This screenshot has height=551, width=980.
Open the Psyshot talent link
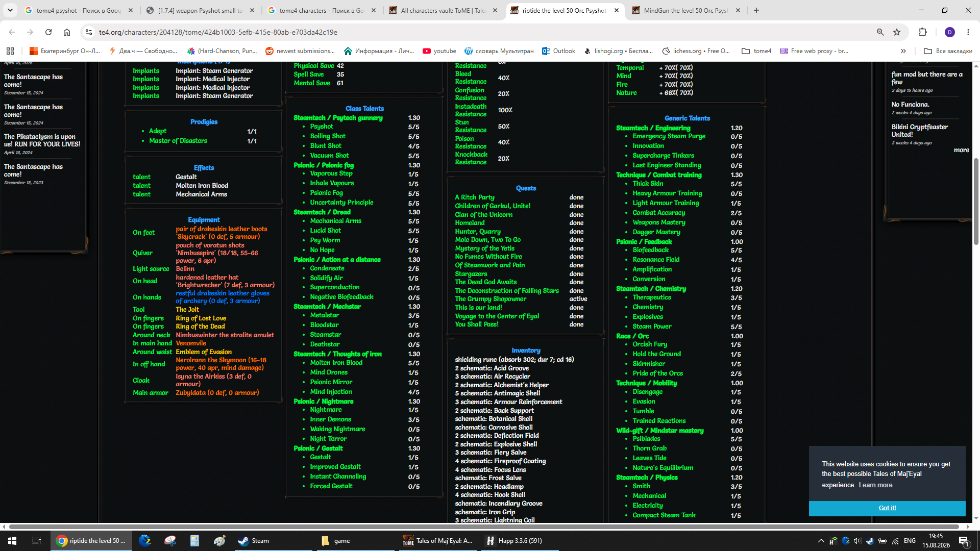tap(322, 127)
